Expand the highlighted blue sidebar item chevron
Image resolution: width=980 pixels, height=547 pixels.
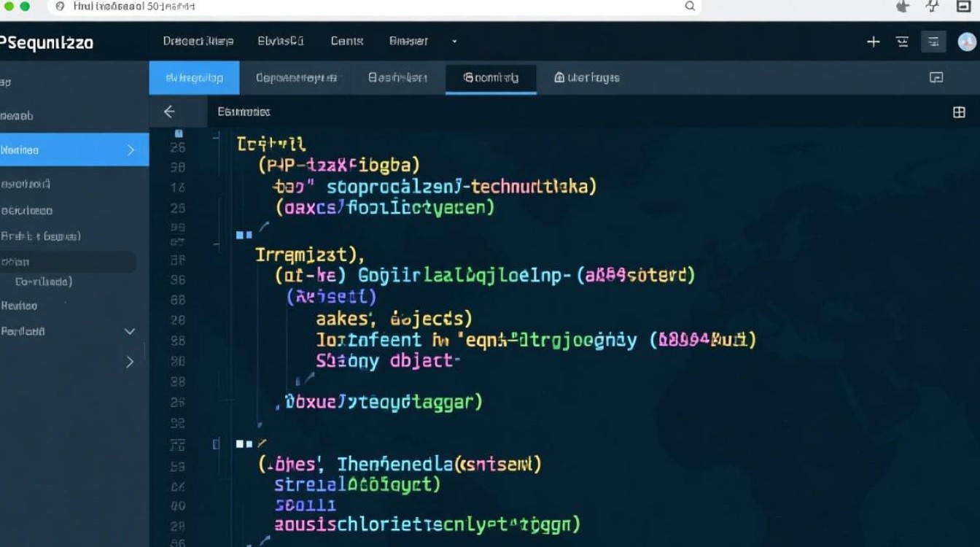[x=131, y=150]
